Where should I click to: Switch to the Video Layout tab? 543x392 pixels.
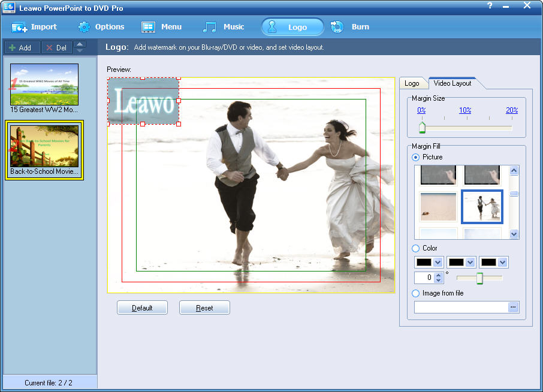coord(452,83)
